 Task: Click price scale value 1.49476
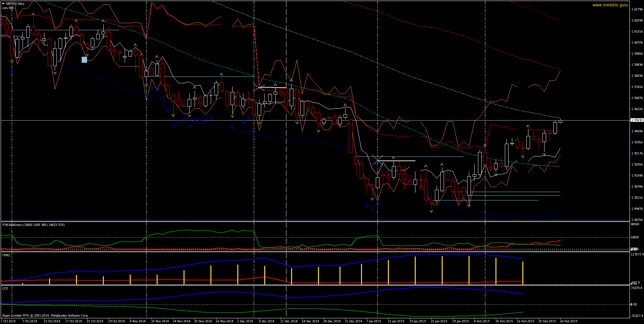(637, 209)
